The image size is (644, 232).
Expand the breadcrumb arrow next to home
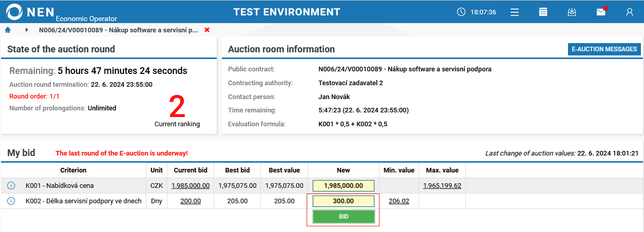click(27, 30)
